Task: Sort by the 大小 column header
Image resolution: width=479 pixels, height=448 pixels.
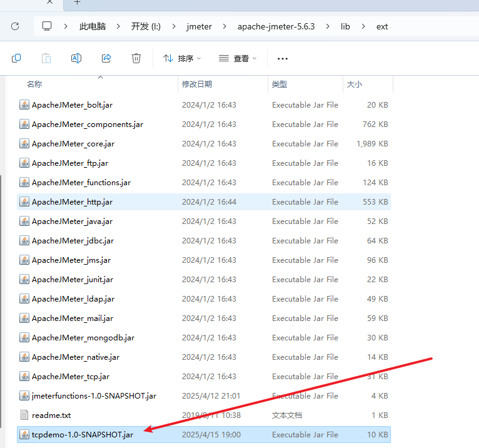Action: click(354, 84)
